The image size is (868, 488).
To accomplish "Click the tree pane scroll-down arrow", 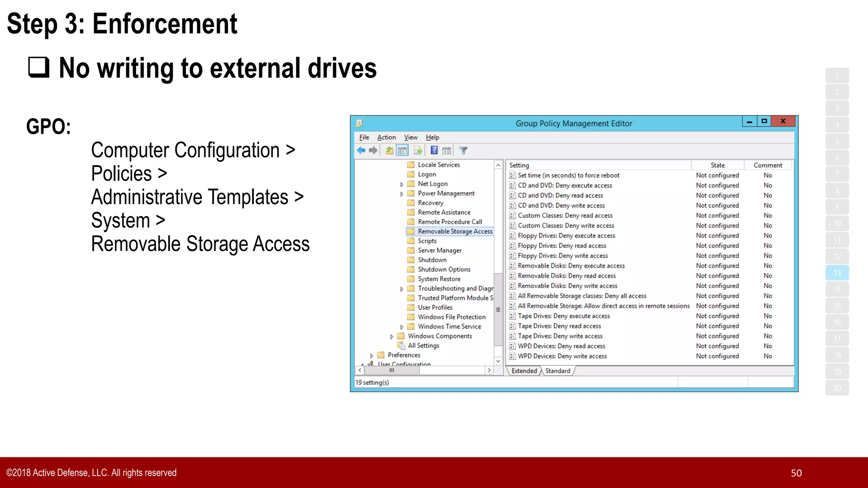I will pyautogui.click(x=498, y=361).
